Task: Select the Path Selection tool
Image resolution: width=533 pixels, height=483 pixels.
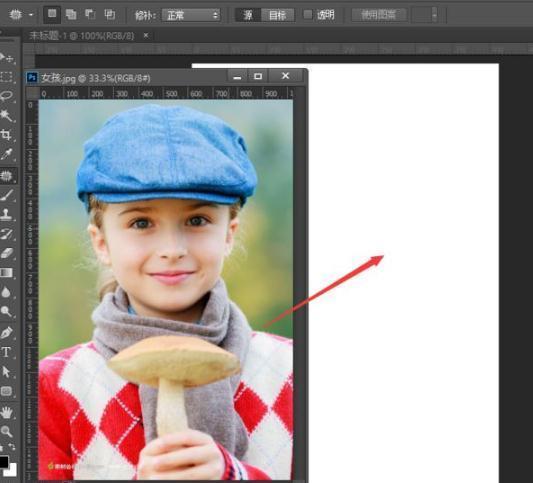Action: pyautogui.click(x=7, y=372)
